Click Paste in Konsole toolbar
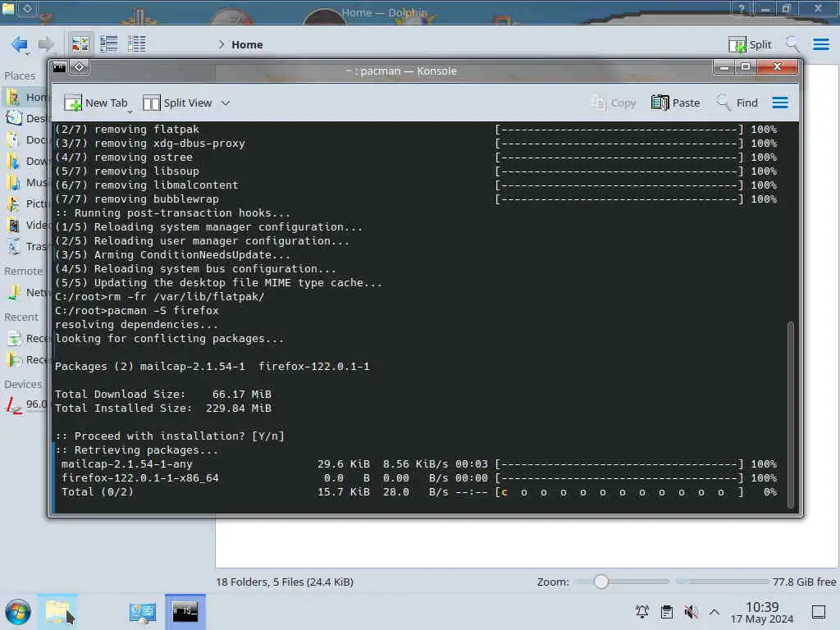The height and width of the screenshot is (630, 840). tap(676, 103)
